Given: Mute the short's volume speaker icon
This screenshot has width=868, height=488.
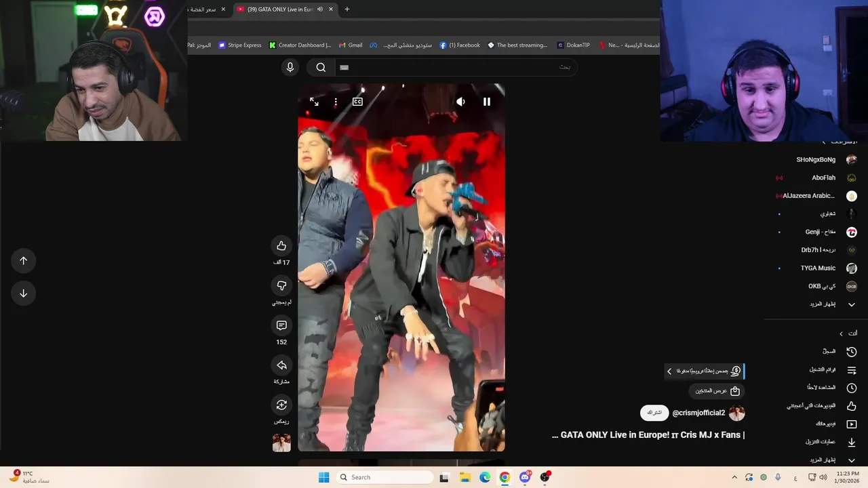Looking at the screenshot, I should coord(460,102).
